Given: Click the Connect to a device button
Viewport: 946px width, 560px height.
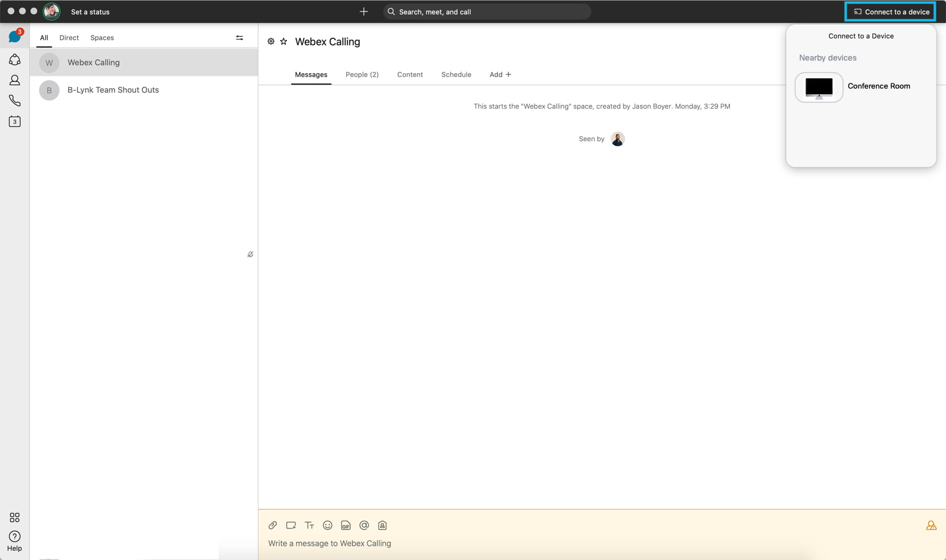Looking at the screenshot, I should tap(891, 11).
